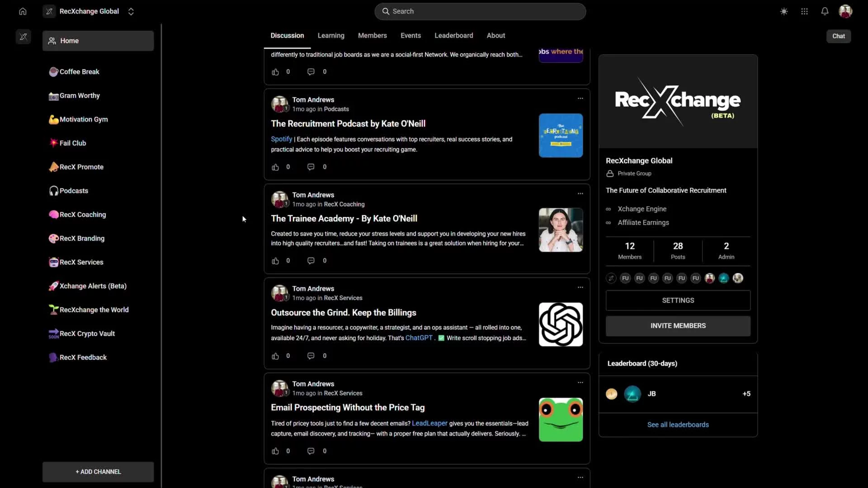Open Podcasts category link under Tom Andrews
Image resolution: width=868 pixels, height=488 pixels.
click(x=336, y=109)
